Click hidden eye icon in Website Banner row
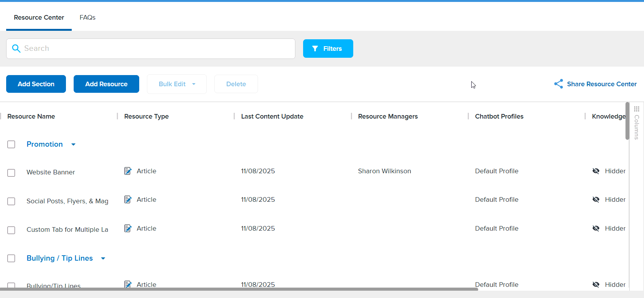The image size is (644, 298). tap(596, 171)
